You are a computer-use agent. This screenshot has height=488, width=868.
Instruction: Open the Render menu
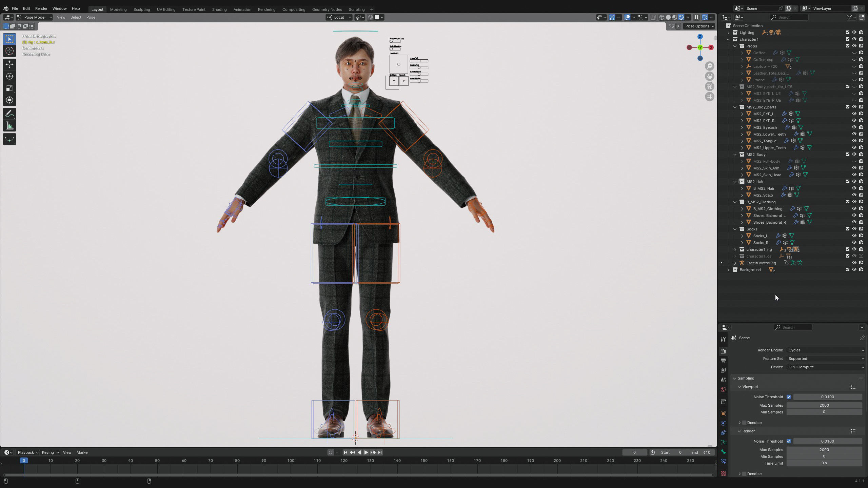[41, 8]
